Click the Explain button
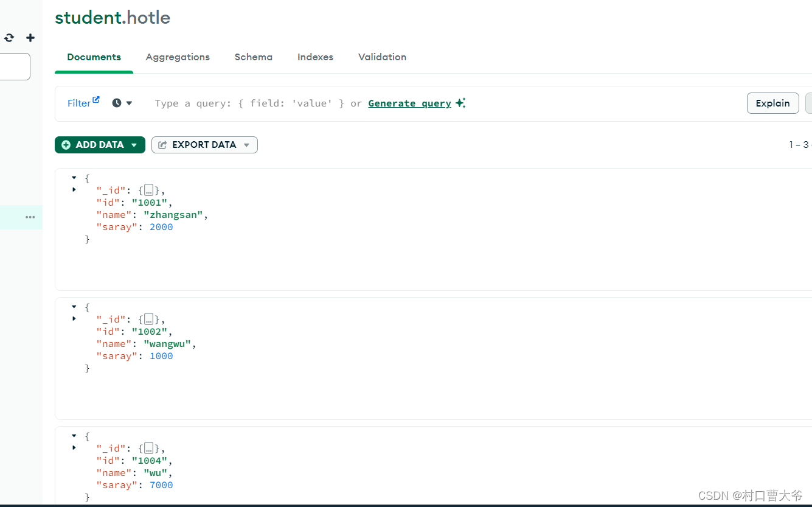The width and height of the screenshot is (812, 507). (772, 103)
